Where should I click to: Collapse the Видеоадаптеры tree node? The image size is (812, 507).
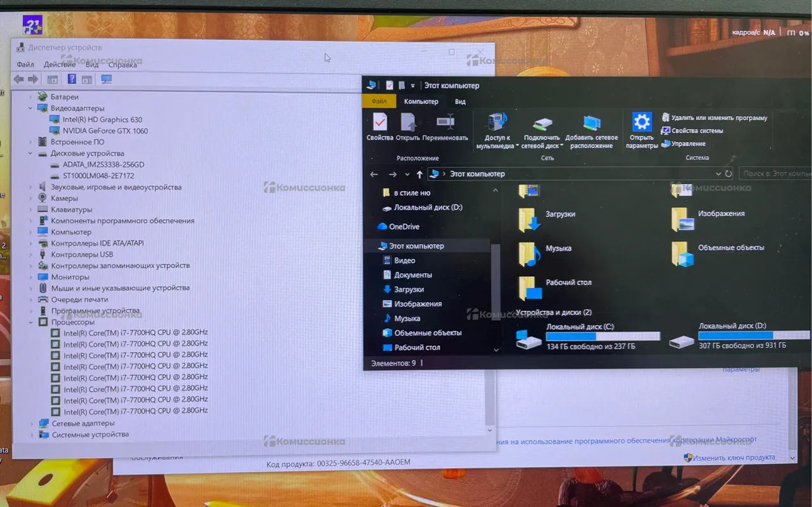tap(30, 109)
